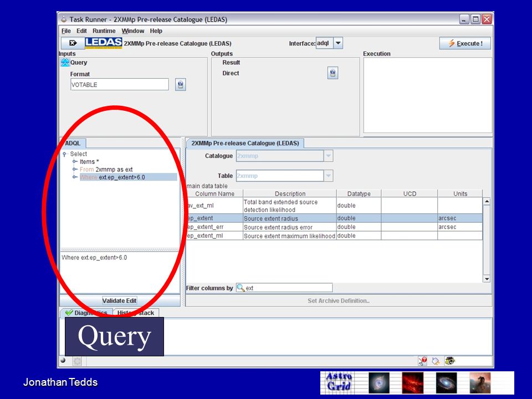Click the Execute! button

[x=465, y=43]
